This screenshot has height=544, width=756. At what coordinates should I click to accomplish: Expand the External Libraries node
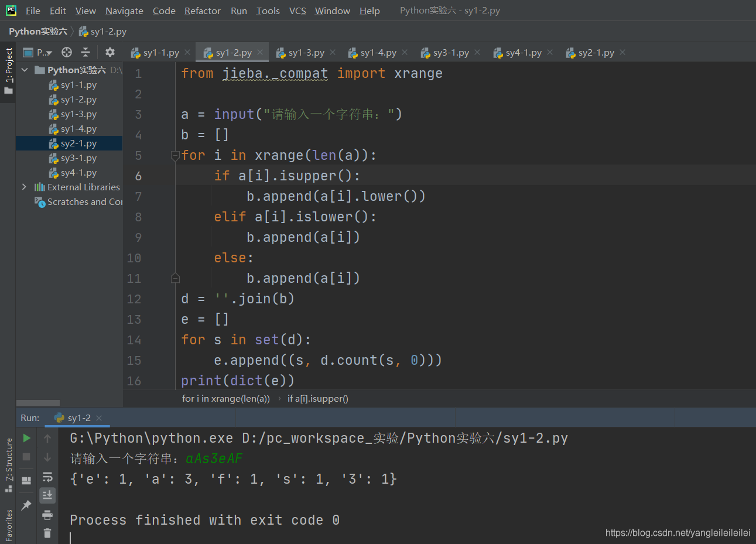click(x=24, y=187)
